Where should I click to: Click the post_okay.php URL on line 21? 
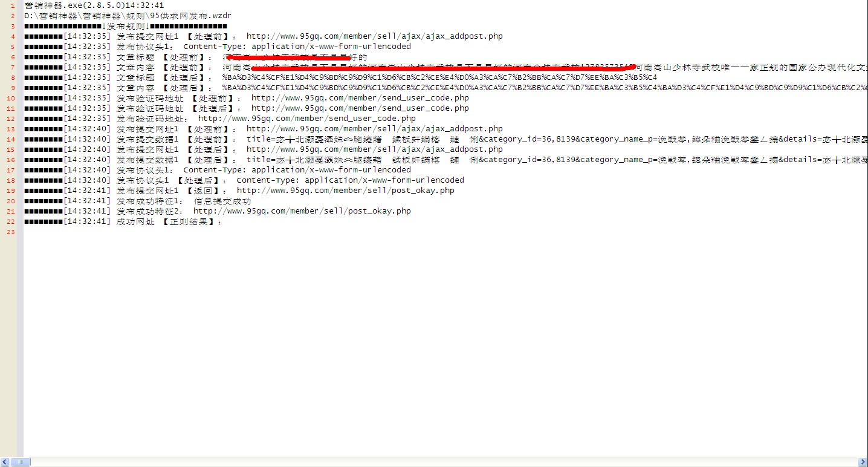302,211
